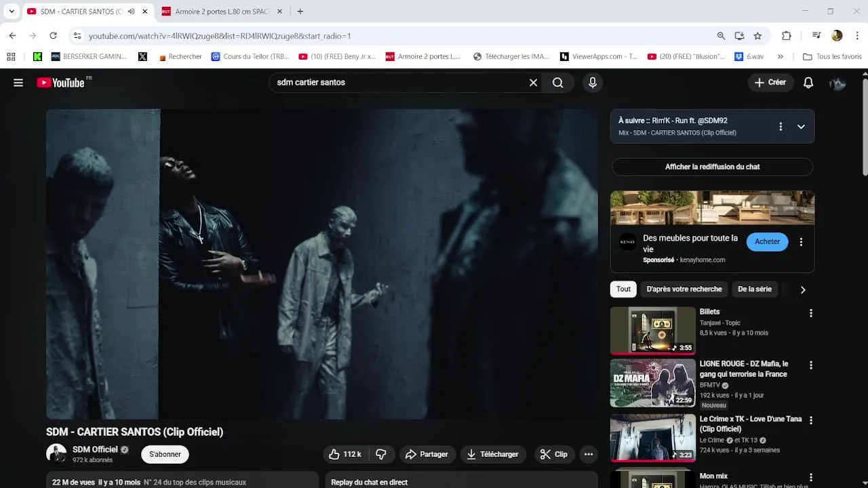
Task: Open a new browser tab
Action: (300, 12)
